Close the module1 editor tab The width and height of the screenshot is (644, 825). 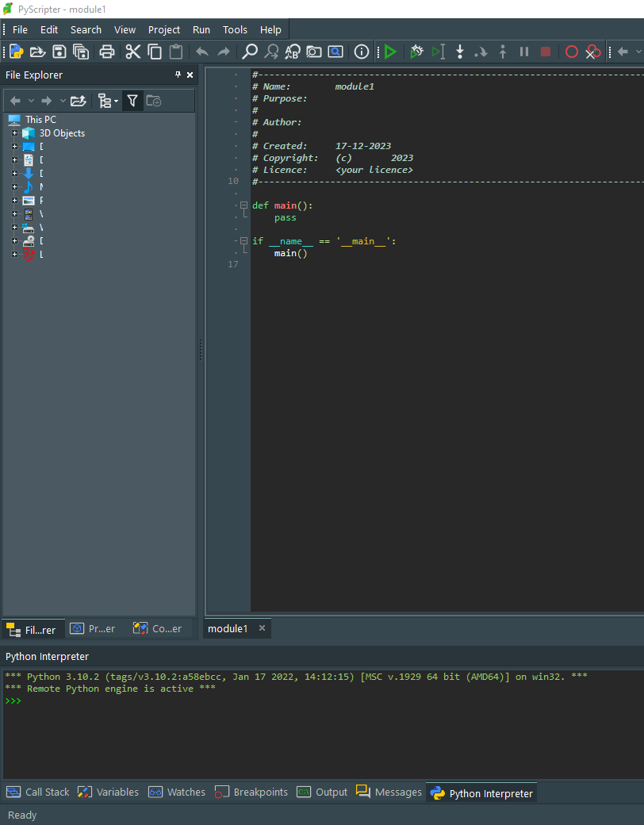[262, 628]
